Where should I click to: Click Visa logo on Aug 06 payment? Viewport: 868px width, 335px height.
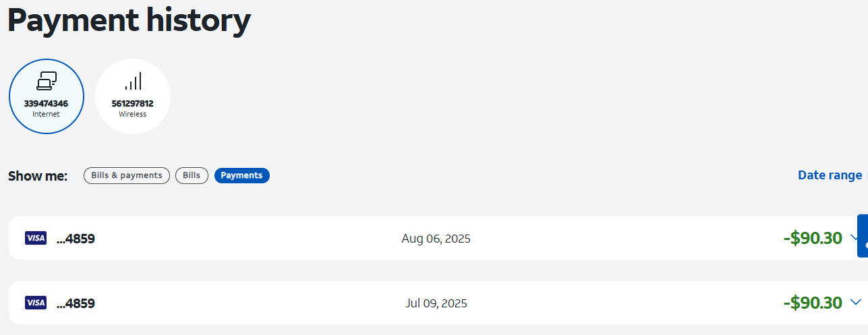tap(36, 238)
